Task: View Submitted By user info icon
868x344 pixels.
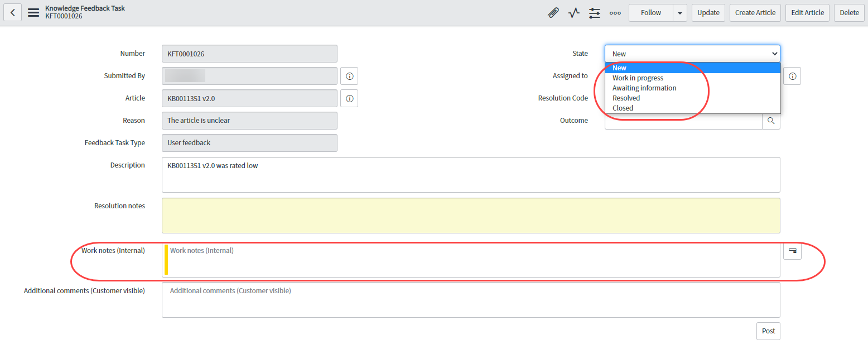Action: (349, 76)
